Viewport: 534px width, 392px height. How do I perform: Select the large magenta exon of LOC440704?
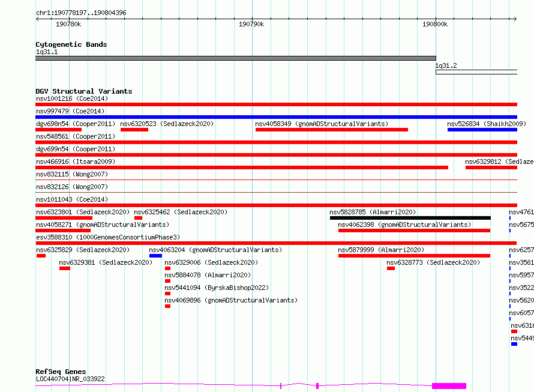[449, 386]
